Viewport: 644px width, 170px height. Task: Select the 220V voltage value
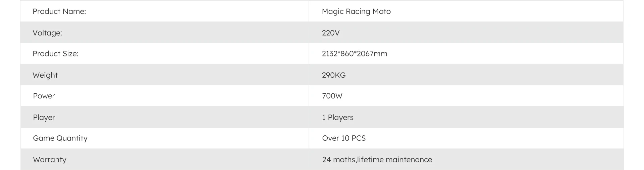[331, 33]
